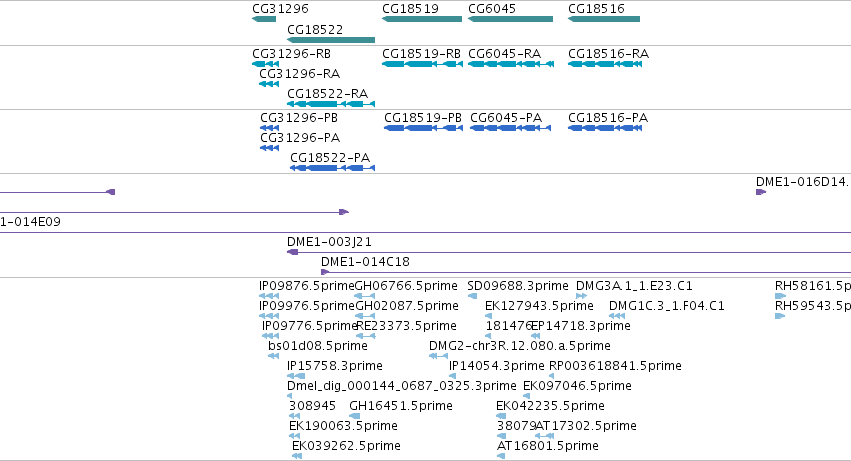This screenshot has height=461, width=851.
Task: Open the CG18516-PA protein label
Action: [608, 118]
